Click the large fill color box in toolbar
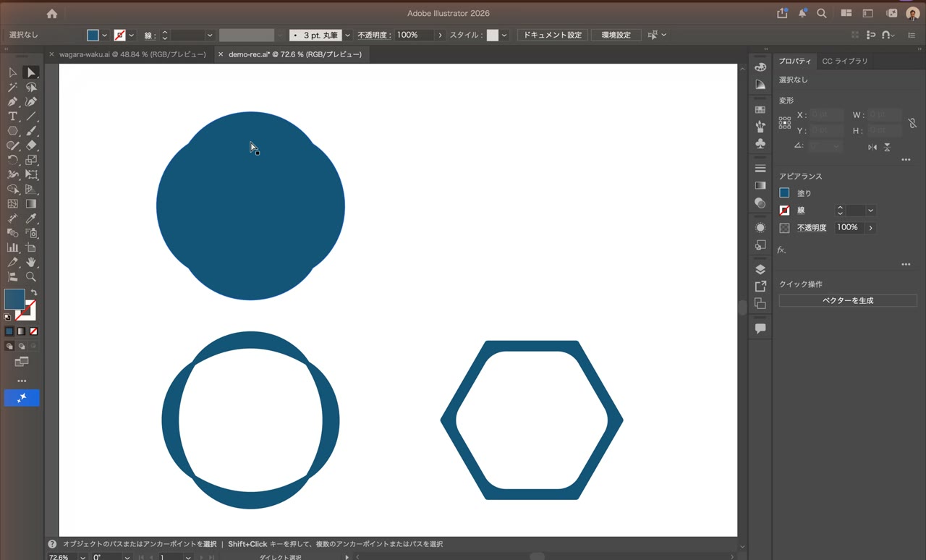 click(x=14, y=299)
